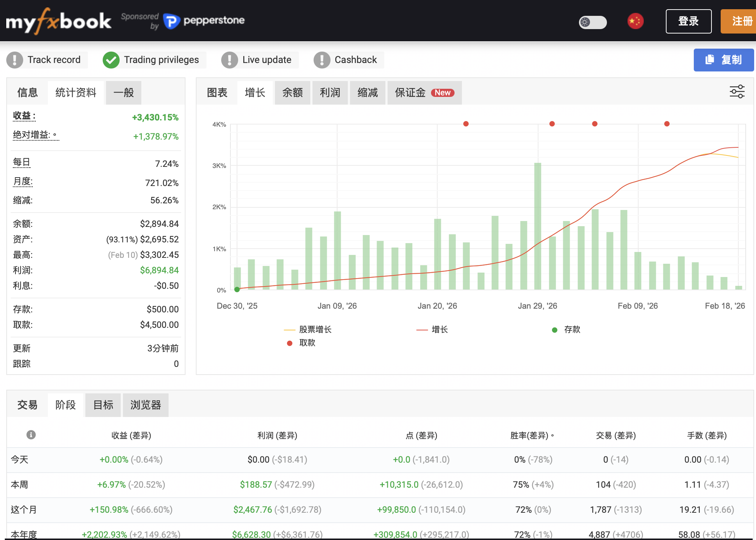Viewport: 756px width, 540px height.
Task: Click the Live update exclamation icon
Action: point(229,60)
